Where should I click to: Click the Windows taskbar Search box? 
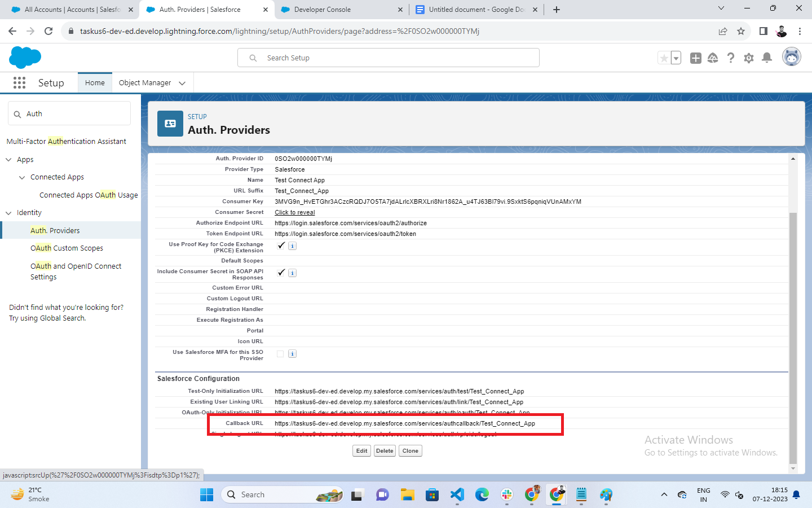[283, 495]
